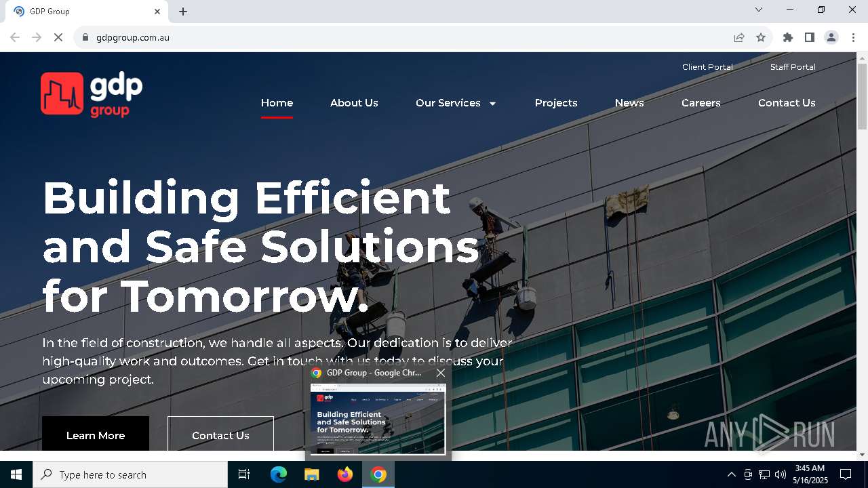Click the page vertical scrollbar thumb

[862, 96]
